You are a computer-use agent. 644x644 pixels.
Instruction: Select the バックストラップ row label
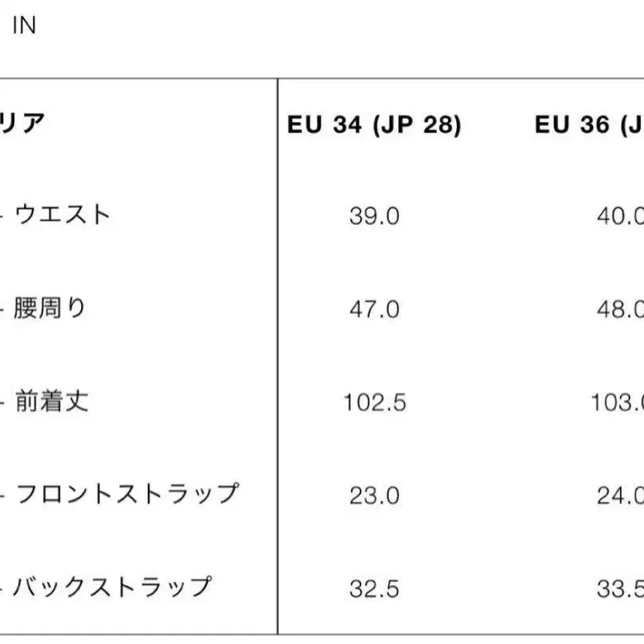112,587
